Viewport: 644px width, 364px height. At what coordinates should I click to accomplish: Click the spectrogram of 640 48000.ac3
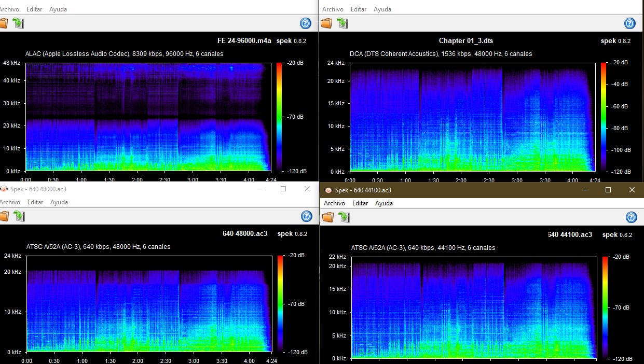coord(149,304)
